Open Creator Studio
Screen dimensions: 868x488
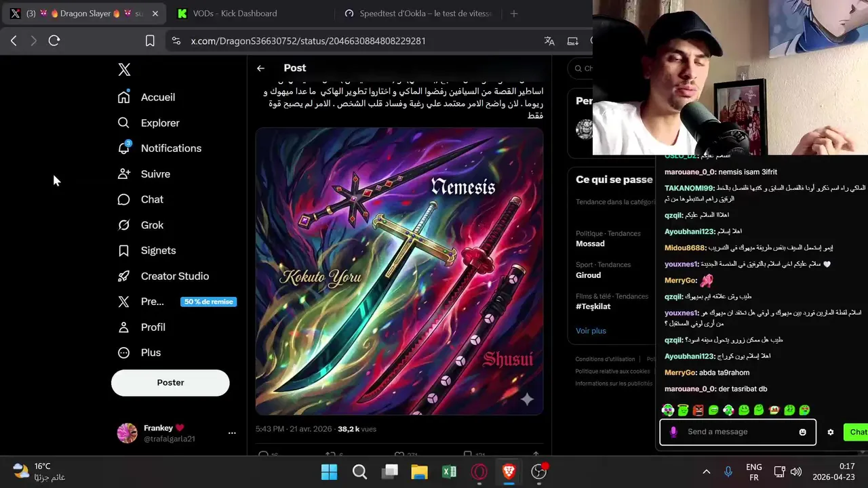[x=163, y=276]
